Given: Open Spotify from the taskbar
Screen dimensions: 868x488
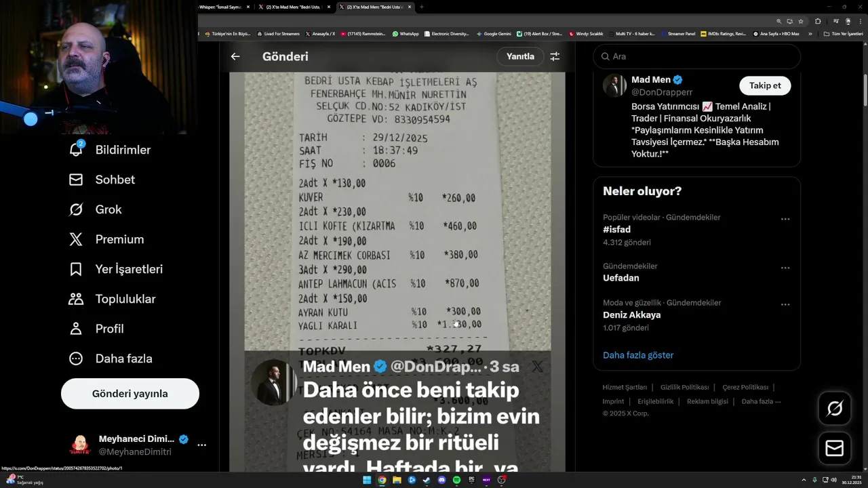Looking at the screenshot, I should click(x=456, y=480).
